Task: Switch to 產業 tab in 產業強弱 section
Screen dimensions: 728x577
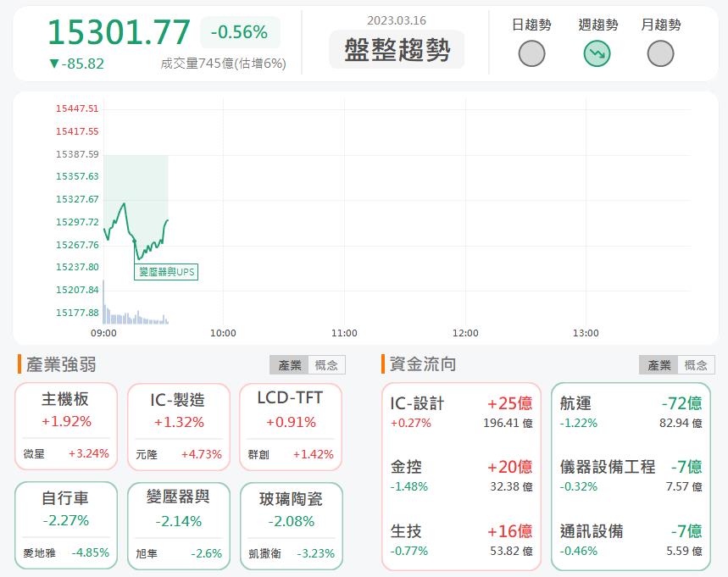Action: click(288, 364)
